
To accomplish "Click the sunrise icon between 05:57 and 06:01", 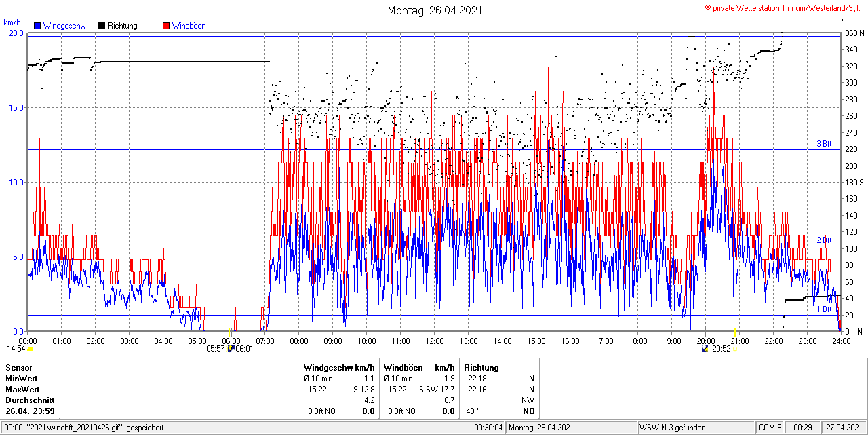I will 231,348.
